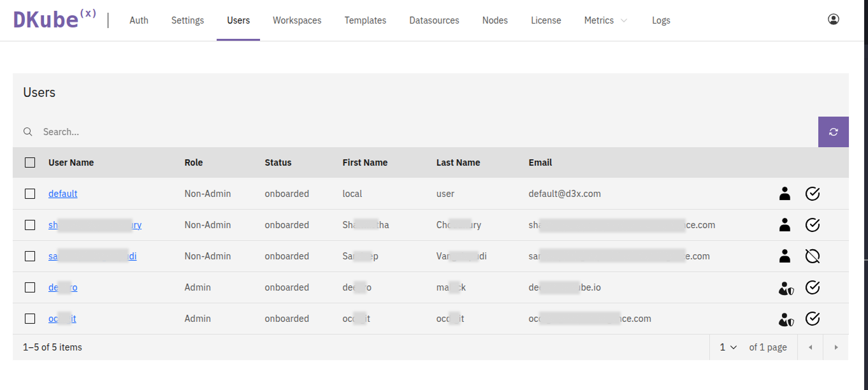Check the box for the default user
This screenshot has height=390, width=868.
tap(30, 194)
